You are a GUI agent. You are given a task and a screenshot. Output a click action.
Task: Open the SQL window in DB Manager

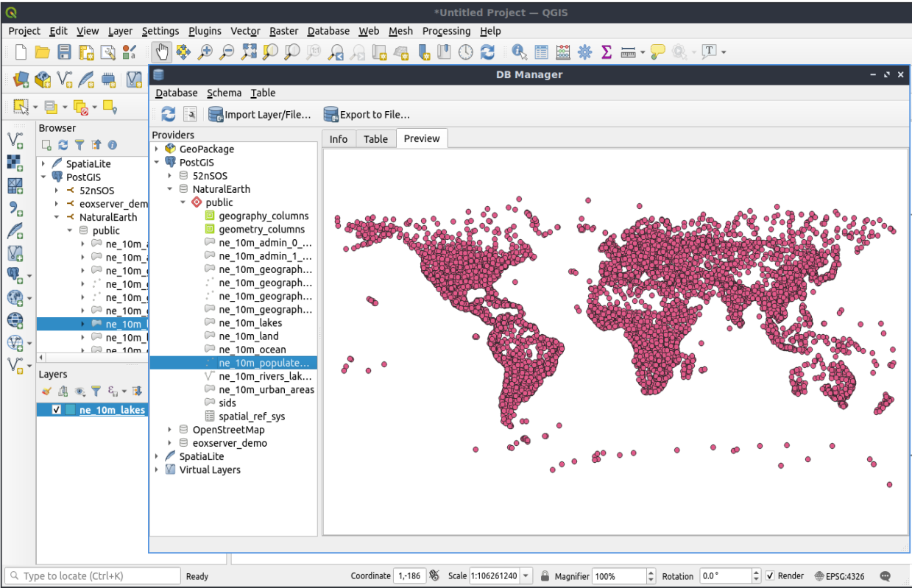190,114
